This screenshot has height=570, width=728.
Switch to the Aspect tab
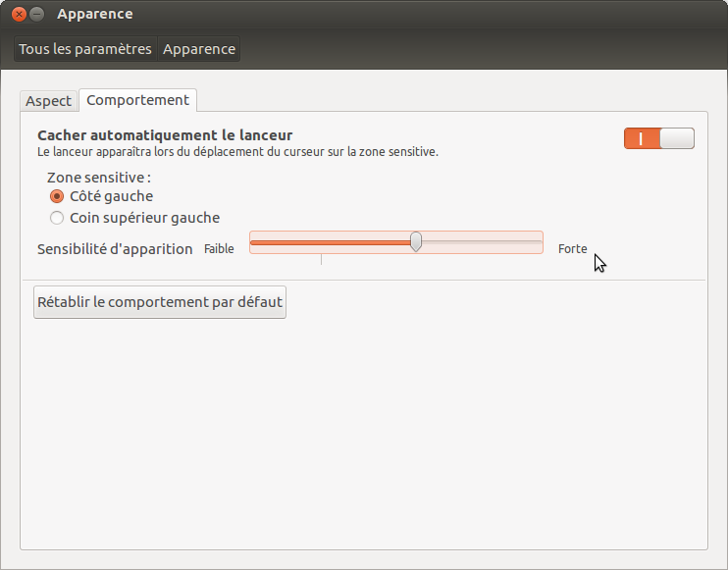click(49, 101)
